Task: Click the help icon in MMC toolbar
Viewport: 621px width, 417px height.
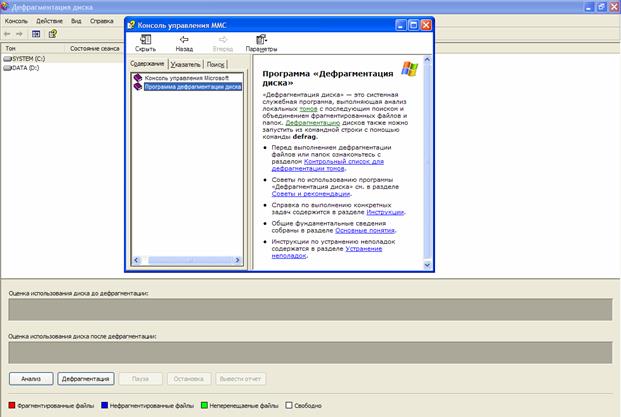Action: pyautogui.click(x=52, y=33)
